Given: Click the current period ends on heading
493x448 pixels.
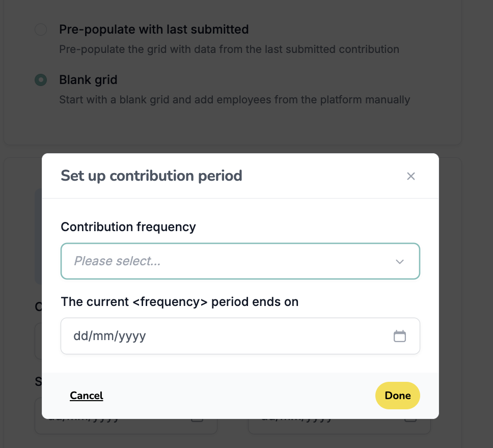Looking at the screenshot, I should (x=179, y=301).
